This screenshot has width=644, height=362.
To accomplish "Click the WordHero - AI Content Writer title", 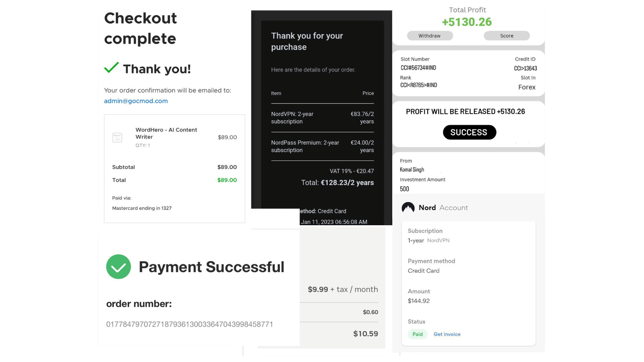I will click(166, 133).
